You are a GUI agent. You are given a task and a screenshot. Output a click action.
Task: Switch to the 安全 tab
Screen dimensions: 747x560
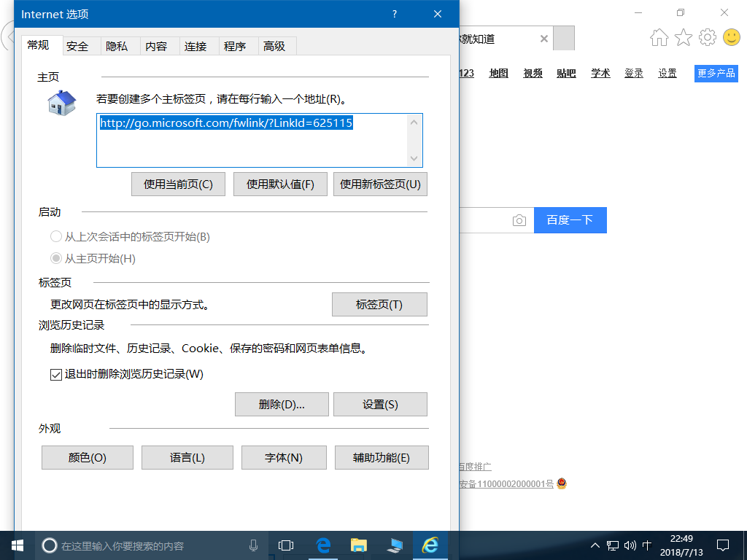coord(77,46)
